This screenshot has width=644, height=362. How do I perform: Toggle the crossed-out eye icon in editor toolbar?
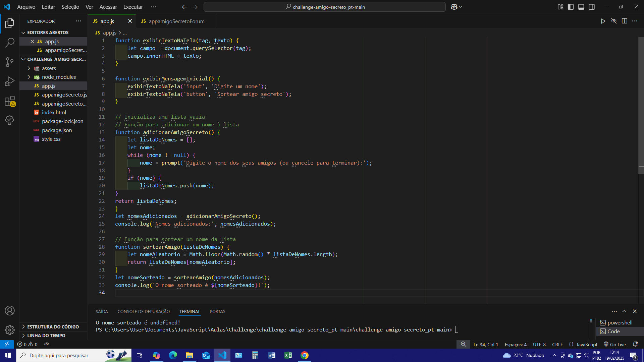tap(614, 21)
